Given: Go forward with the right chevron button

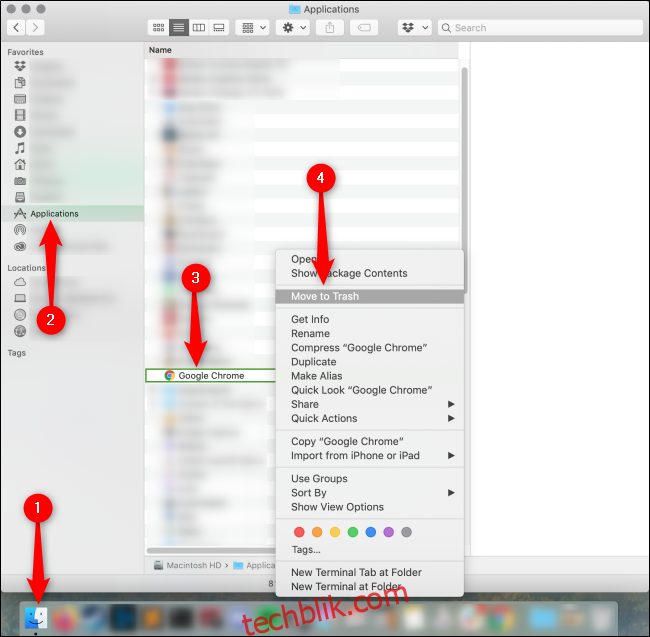Looking at the screenshot, I should 35,28.
